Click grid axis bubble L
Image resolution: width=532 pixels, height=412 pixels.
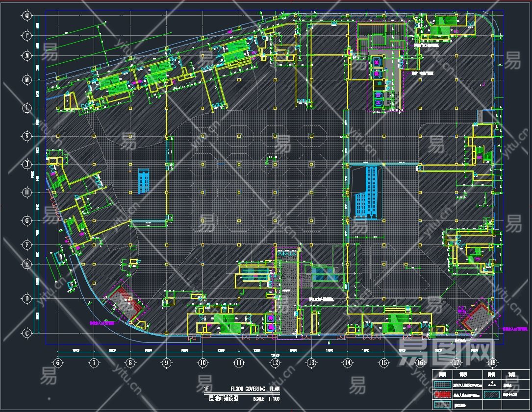27,108
